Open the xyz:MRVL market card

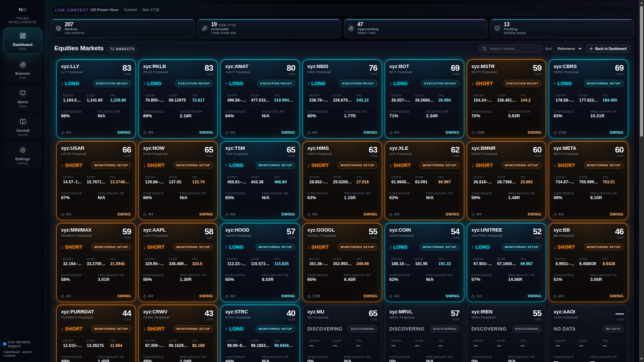[x=424, y=334]
